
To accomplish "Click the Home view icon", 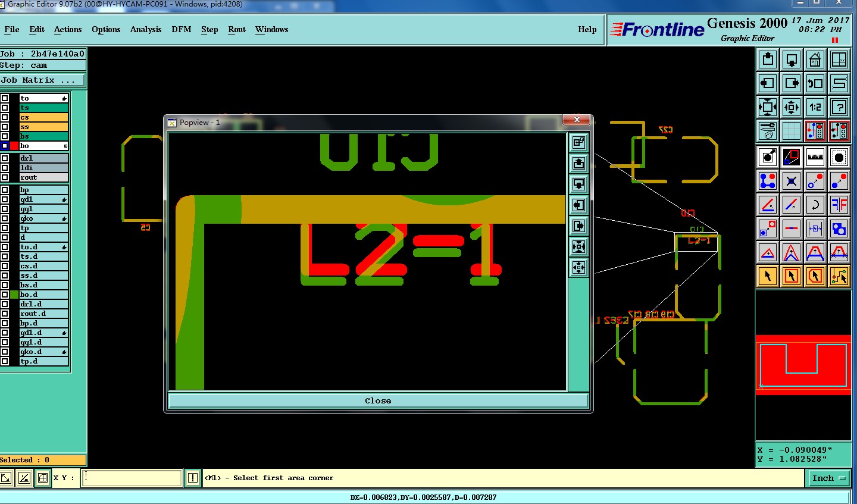I will (815, 60).
